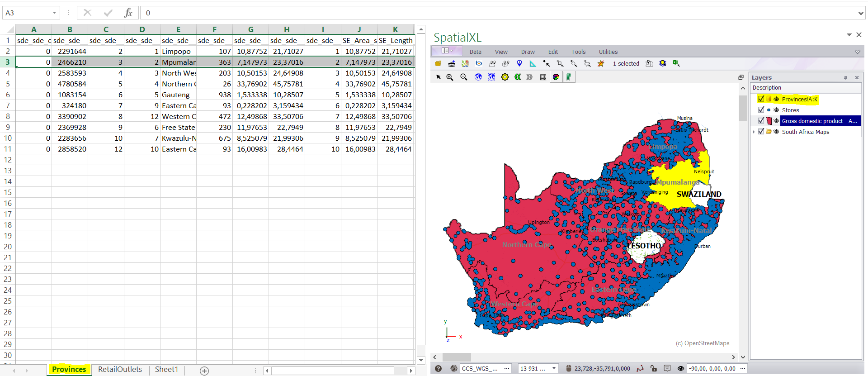Add a new worksheet with plus button

[x=204, y=371]
